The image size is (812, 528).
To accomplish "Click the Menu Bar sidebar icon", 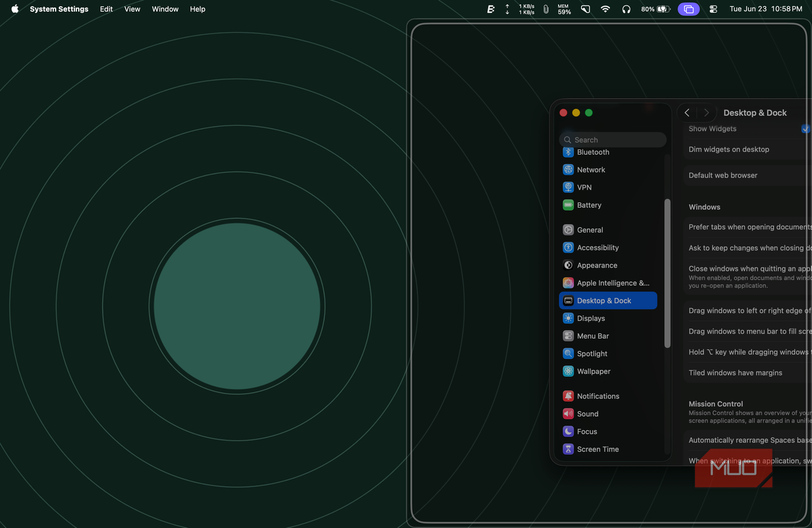I will (x=568, y=336).
